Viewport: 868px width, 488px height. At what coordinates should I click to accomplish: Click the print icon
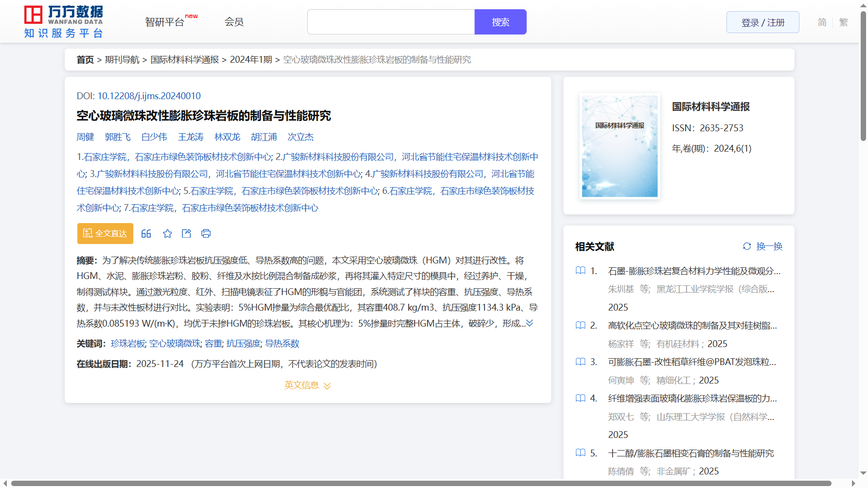click(x=206, y=234)
